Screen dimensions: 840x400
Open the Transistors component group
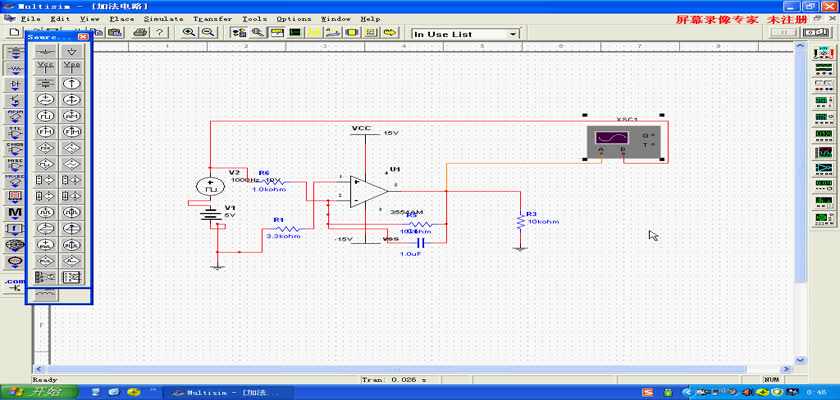tap(15, 101)
